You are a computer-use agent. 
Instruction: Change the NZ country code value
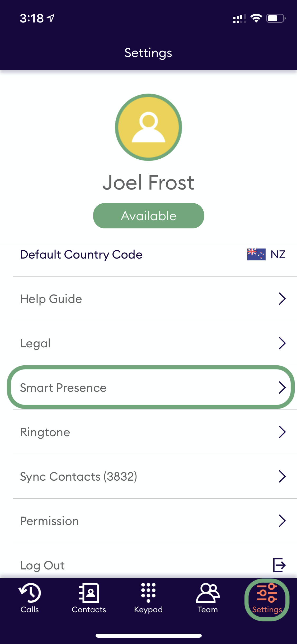click(278, 254)
